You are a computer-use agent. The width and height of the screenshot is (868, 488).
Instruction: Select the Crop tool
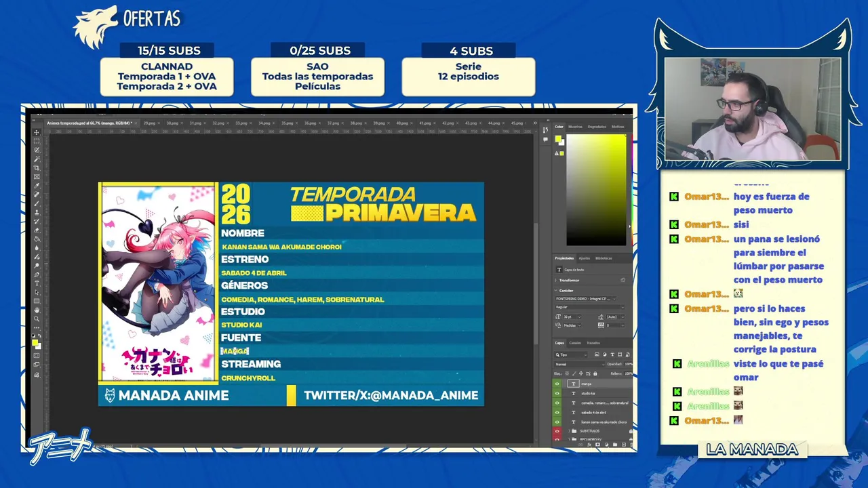pos(37,167)
